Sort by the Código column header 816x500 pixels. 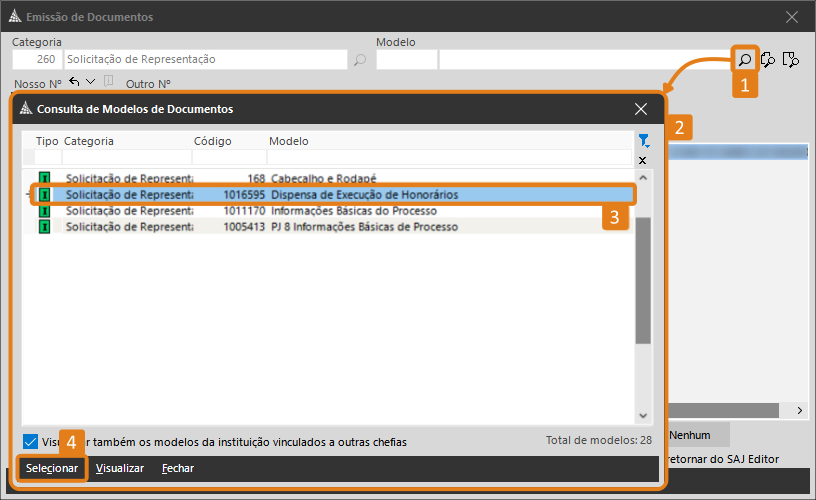click(x=212, y=141)
